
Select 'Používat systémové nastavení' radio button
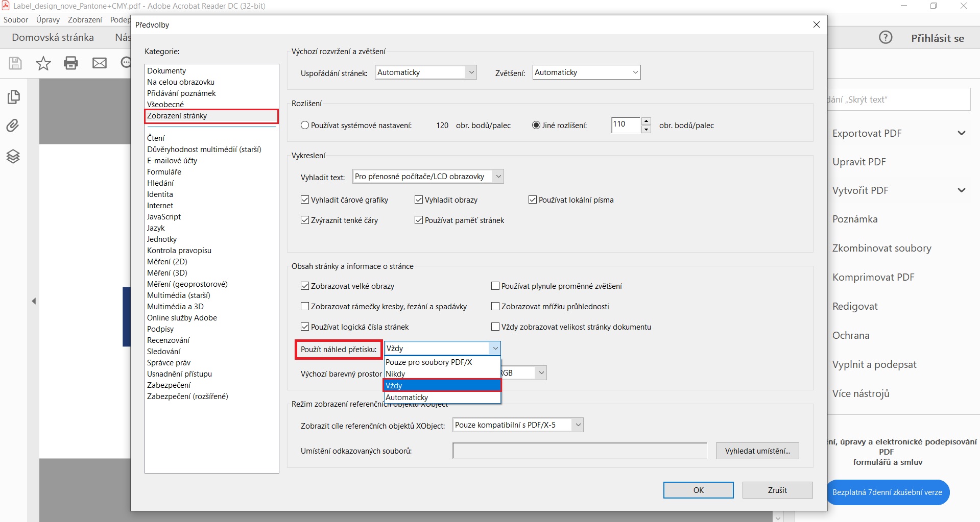[305, 125]
